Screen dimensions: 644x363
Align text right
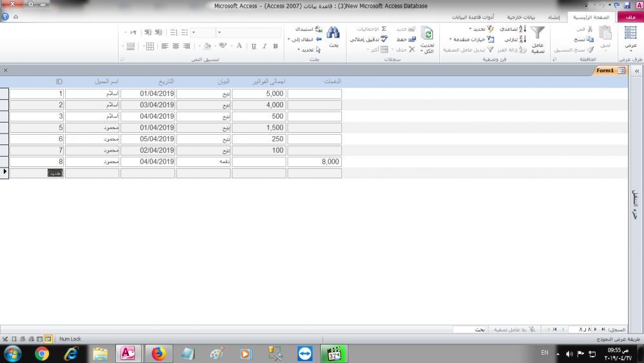pos(187,46)
